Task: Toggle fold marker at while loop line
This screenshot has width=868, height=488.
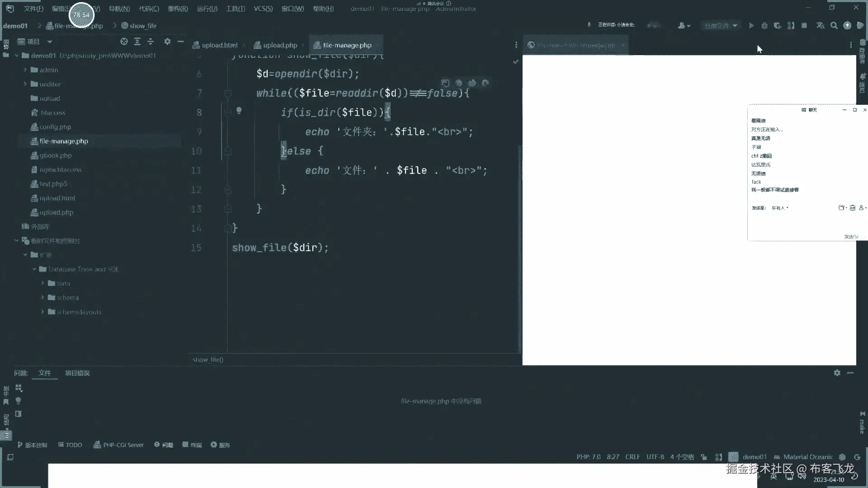Action: (228, 94)
